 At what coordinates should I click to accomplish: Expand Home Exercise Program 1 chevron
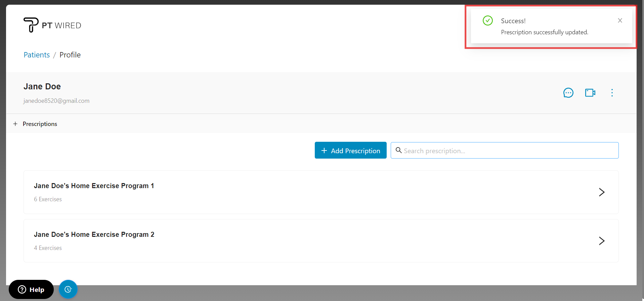click(x=601, y=192)
